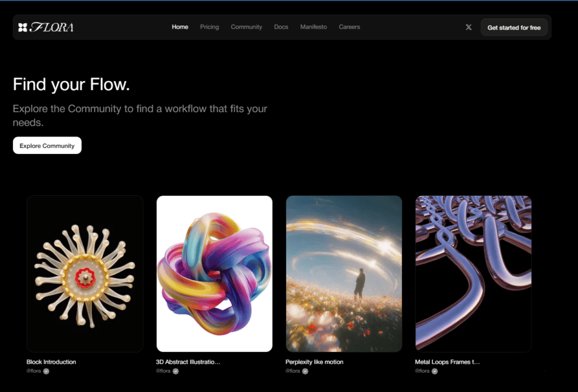
Task: Navigate to the Manifesto page
Action: click(313, 27)
